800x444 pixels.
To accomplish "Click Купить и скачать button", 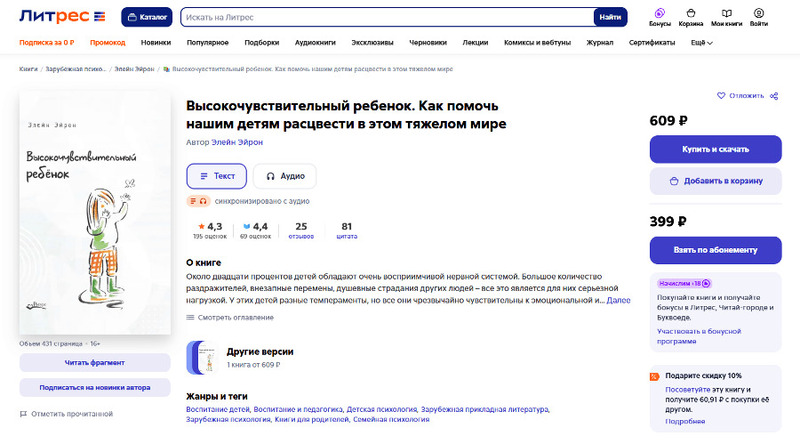I will point(715,149).
